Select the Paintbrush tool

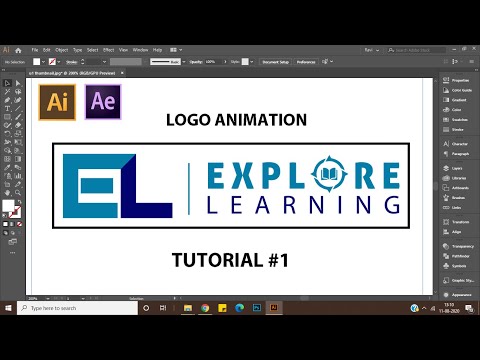click(18, 117)
